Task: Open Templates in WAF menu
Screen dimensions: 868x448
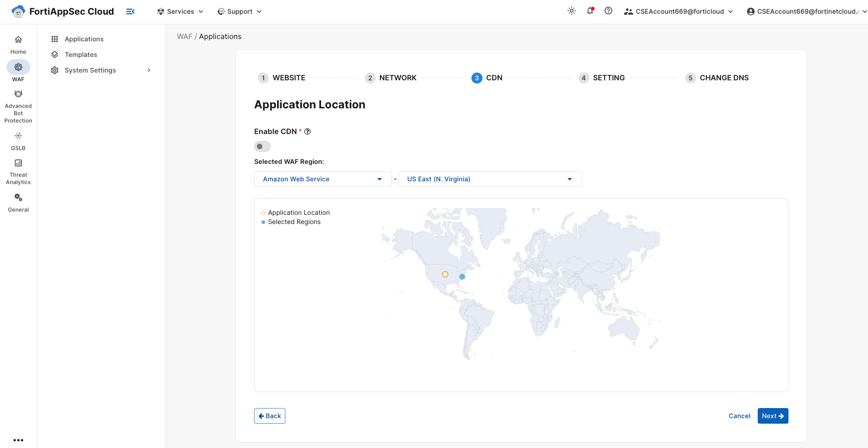Action: click(x=81, y=55)
